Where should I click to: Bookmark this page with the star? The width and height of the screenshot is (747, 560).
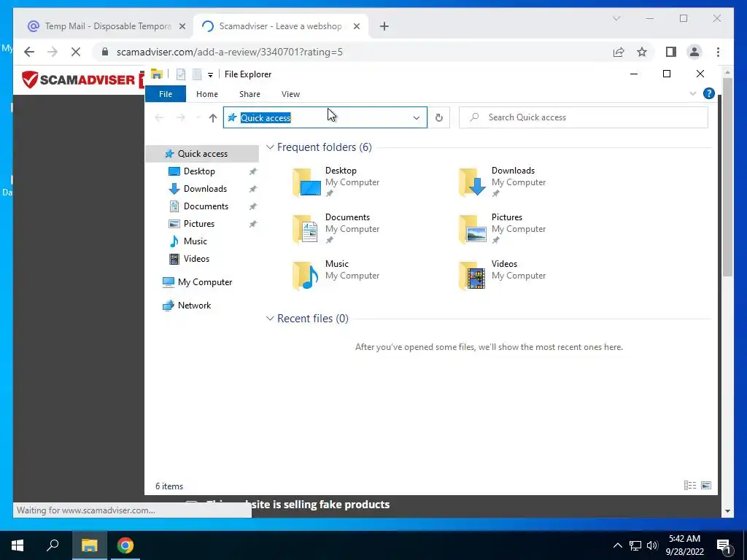642,52
